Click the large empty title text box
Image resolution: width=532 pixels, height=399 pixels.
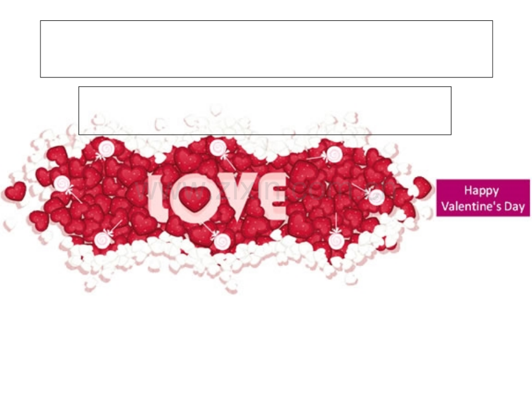tap(267, 49)
